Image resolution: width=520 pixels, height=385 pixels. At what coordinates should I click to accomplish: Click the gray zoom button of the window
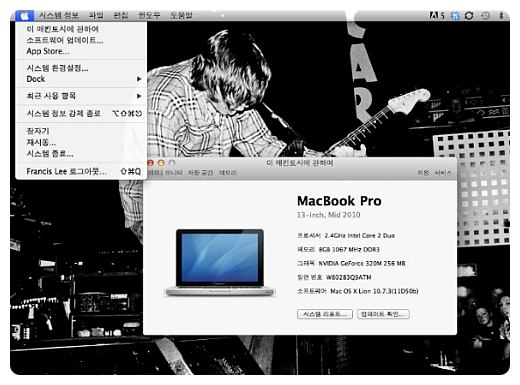click(172, 163)
